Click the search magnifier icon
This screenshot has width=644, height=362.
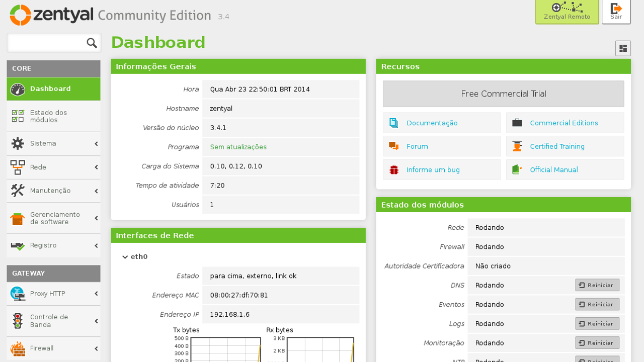92,43
